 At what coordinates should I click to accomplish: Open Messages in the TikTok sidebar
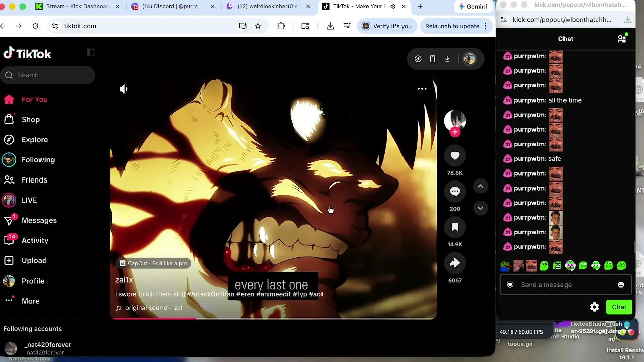pyautogui.click(x=39, y=220)
